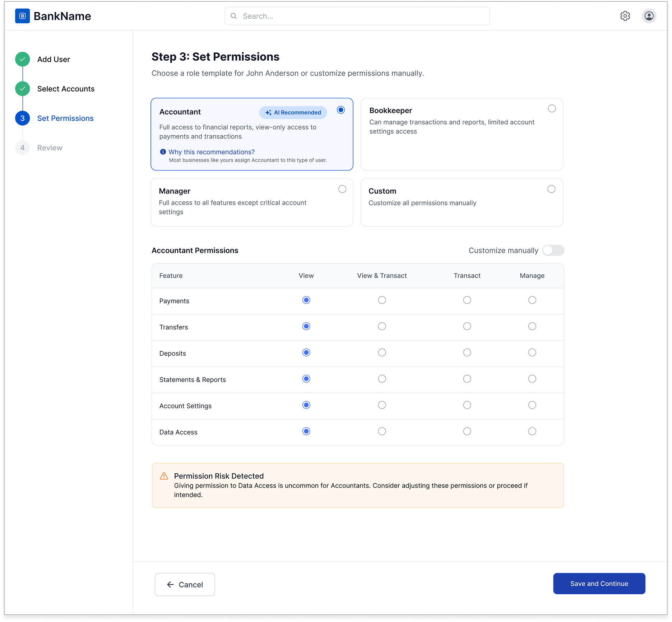This screenshot has height=622, width=672.
Task: Click the BankName logo icon
Action: click(x=22, y=16)
